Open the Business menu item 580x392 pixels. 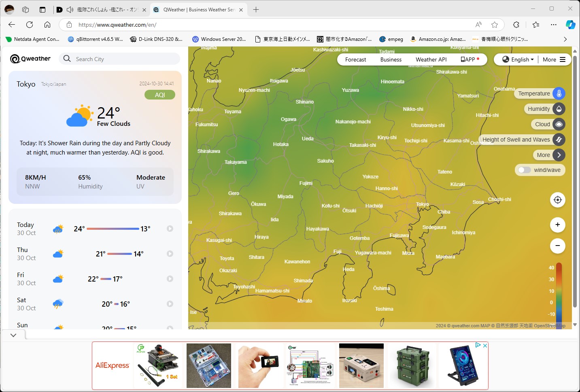(x=391, y=59)
